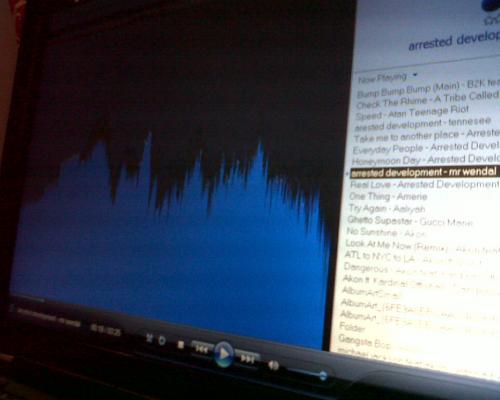
Task: Click the Stop button
Action: pyautogui.click(x=181, y=344)
